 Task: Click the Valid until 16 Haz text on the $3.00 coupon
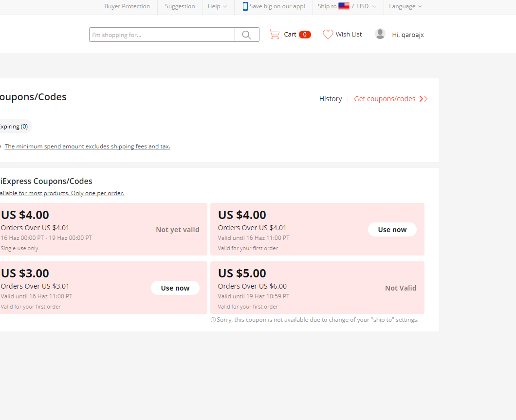coord(37,296)
